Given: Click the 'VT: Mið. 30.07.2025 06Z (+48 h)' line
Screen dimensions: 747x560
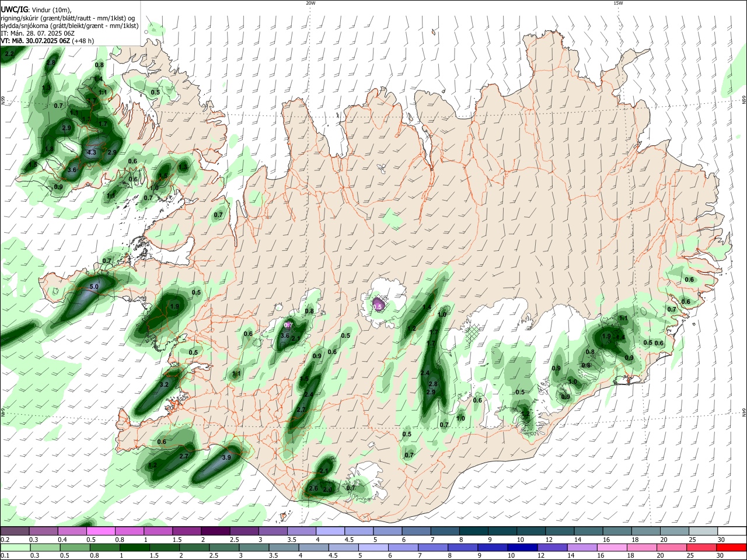Looking at the screenshot, I should click(x=47, y=41).
